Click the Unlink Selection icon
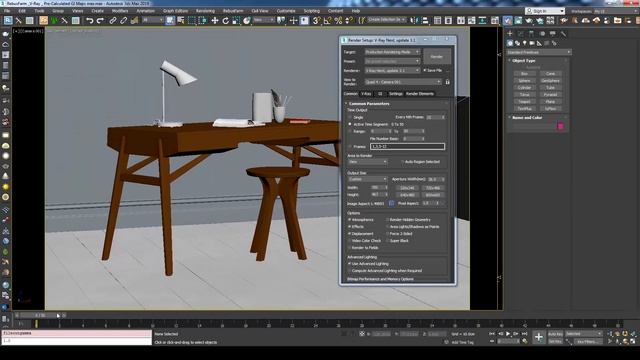The width and height of the screenshot is (640, 360). (x=123, y=20)
